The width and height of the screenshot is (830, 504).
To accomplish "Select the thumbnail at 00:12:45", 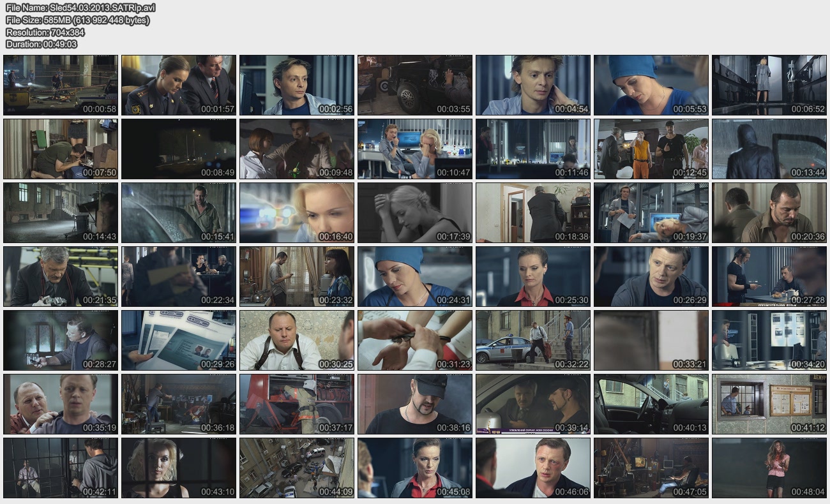I will [651, 149].
